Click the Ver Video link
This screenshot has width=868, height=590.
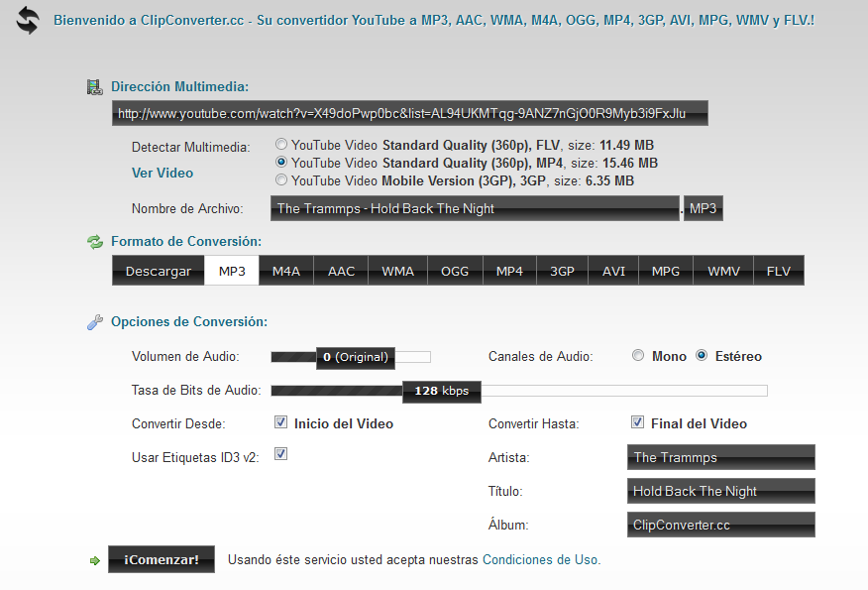(x=163, y=173)
